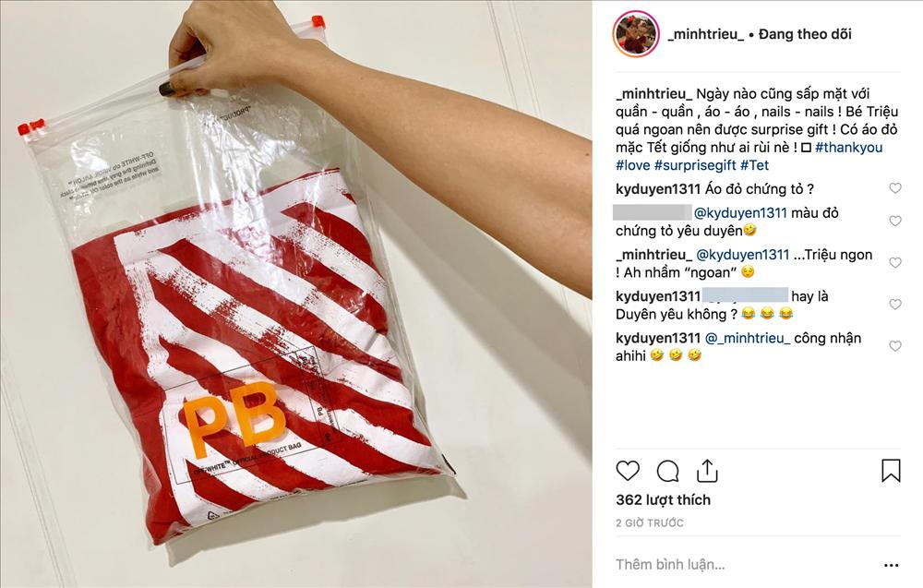This screenshot has width=923, height=588.
Task: Like the "công nhận ahihi" comment
Action: [894, 346]
